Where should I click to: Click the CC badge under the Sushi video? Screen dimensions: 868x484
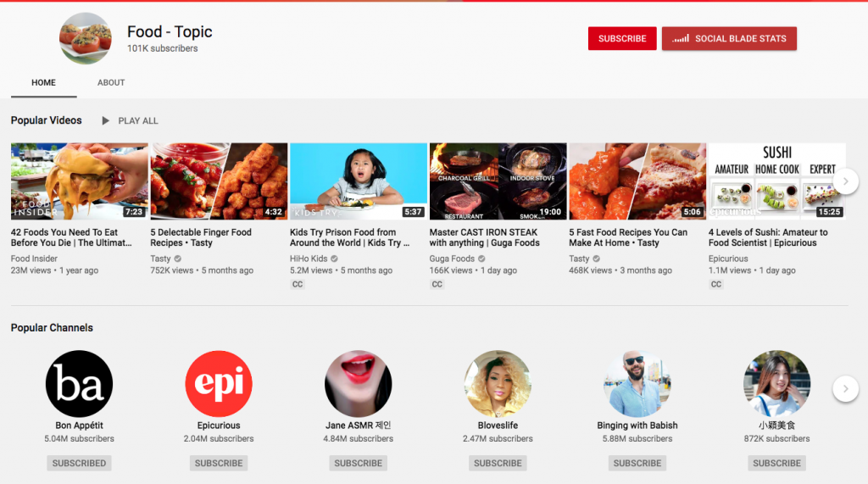click(x=715, y=284)
